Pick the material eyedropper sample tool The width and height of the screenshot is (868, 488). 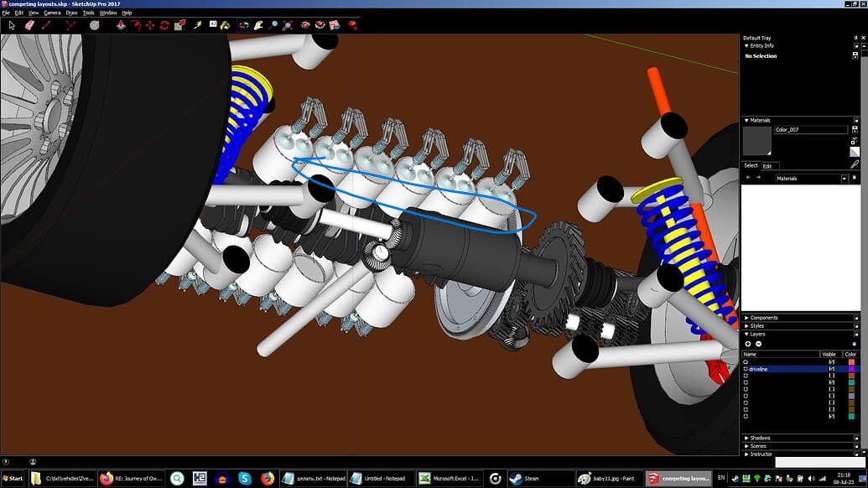[855, 164]
